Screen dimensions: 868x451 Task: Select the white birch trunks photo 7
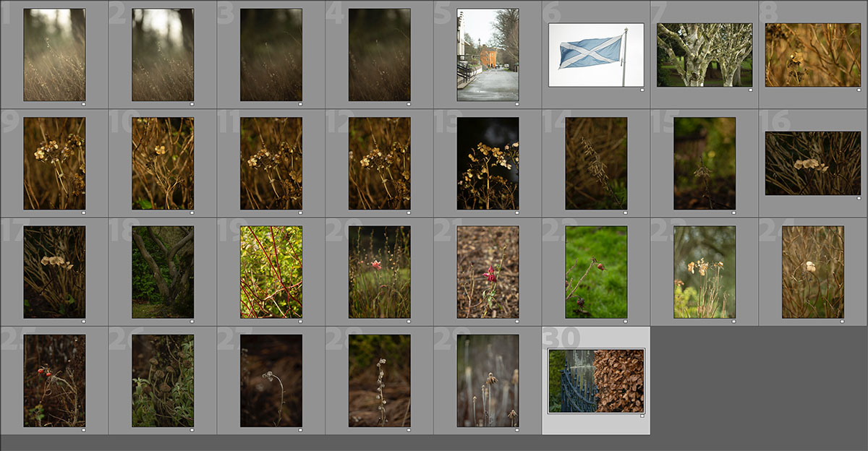tap(705, 55)
